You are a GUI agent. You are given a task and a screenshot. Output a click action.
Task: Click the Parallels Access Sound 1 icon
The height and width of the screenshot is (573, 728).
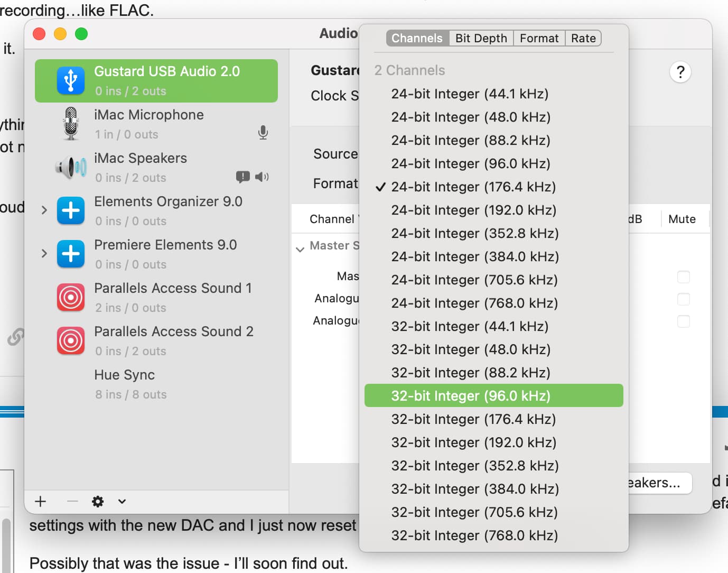pos(71,297)
